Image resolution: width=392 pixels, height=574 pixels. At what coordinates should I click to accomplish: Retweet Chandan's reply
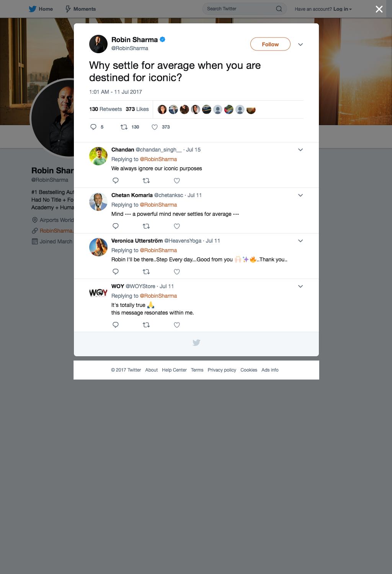146,181
